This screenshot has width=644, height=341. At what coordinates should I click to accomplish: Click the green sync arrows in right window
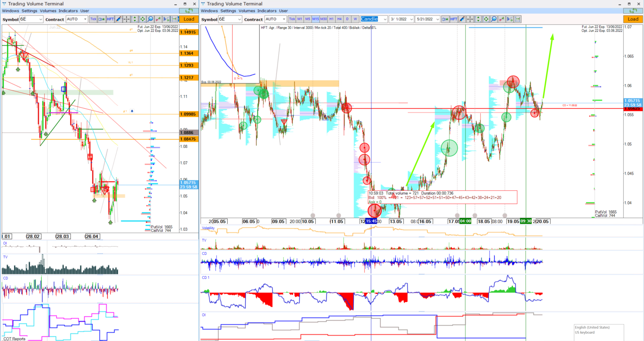pos(633,11)
